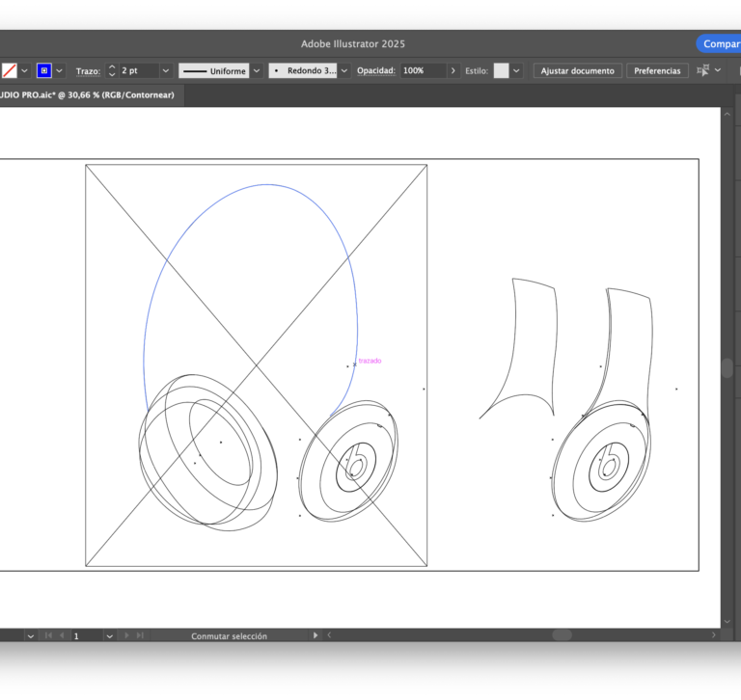
Task: Click the Opacidad value field
Action: tap(423, 70)
